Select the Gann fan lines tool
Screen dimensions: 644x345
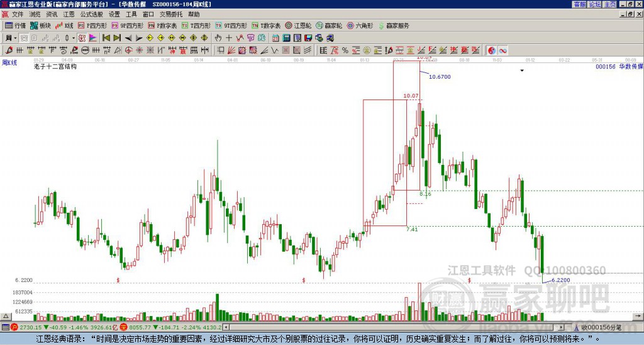pyautogui.click(x=231, y=50)
